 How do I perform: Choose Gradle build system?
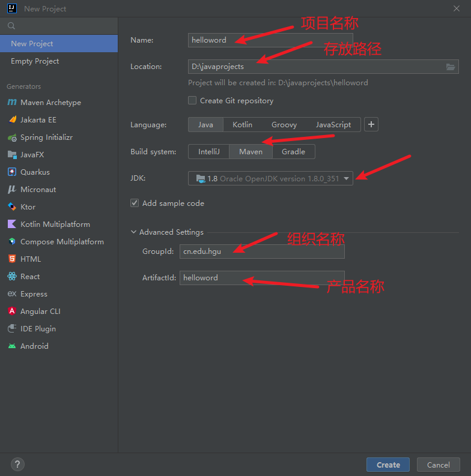[293, 151]
